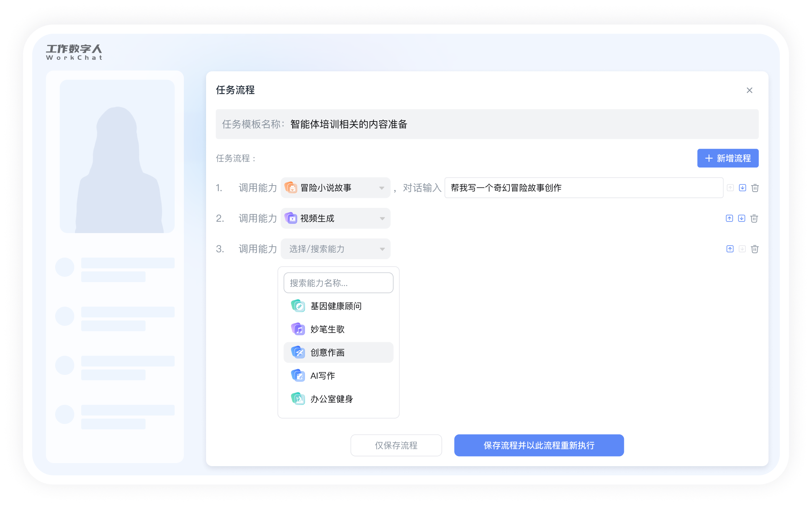Collapse the 选择/搜索能力 dropdown

(335, 249)
